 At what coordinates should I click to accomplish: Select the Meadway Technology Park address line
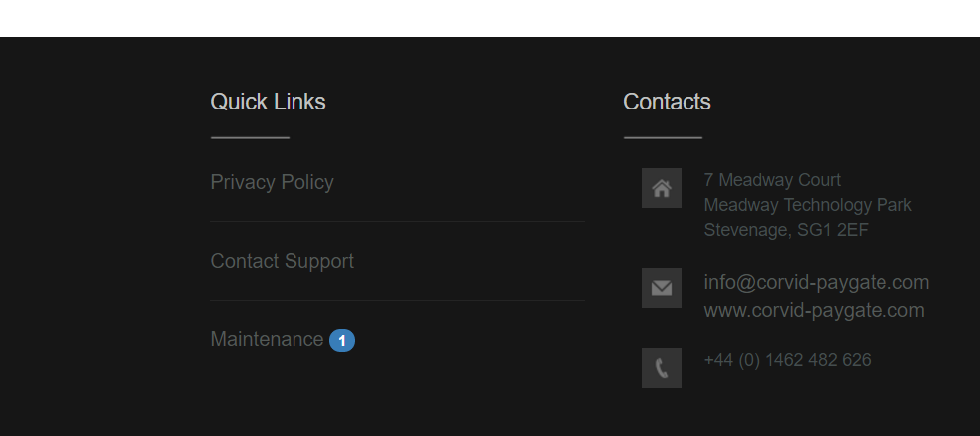pyautogui.click(x=808, y=205)
